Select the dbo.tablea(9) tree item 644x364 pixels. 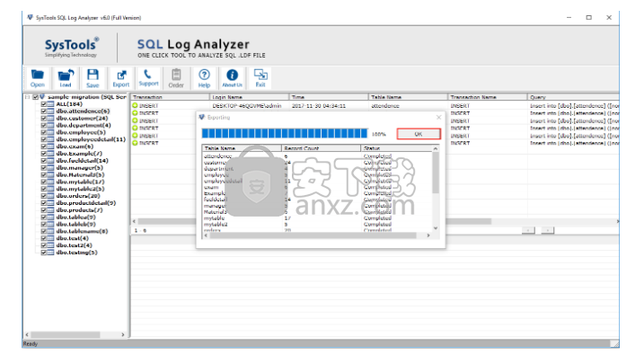[76, 217]
